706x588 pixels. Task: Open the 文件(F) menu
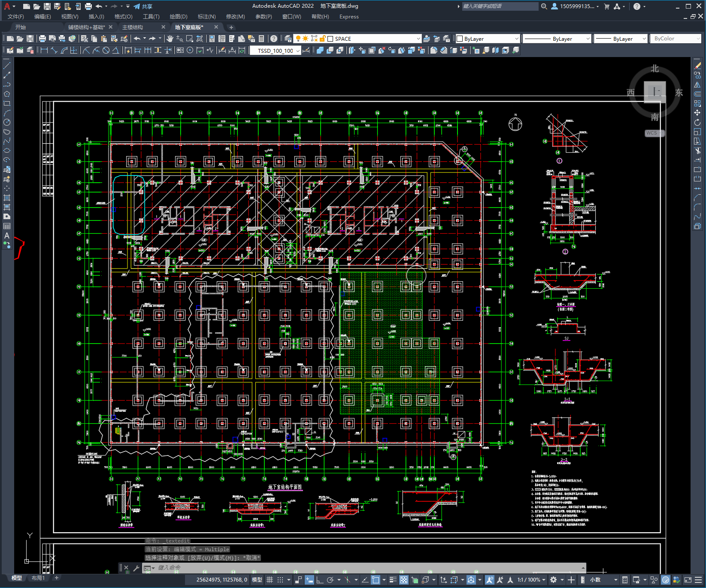point(16,17)
